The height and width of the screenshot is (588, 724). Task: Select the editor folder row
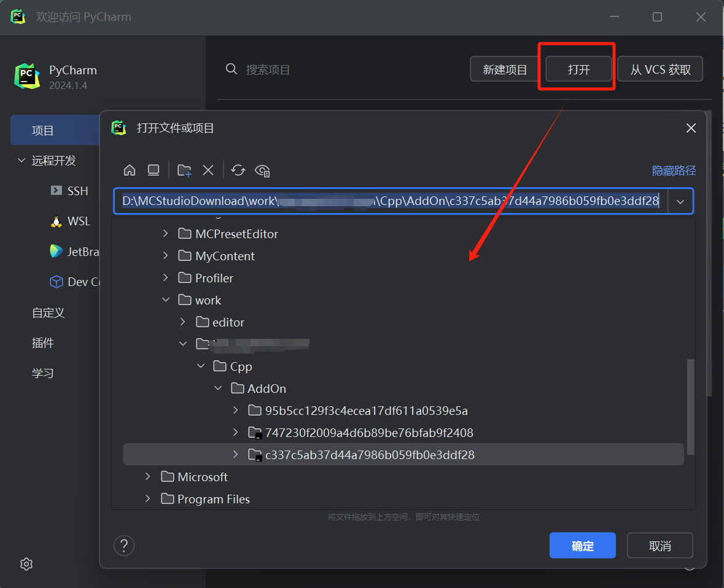tap(403, 322)
